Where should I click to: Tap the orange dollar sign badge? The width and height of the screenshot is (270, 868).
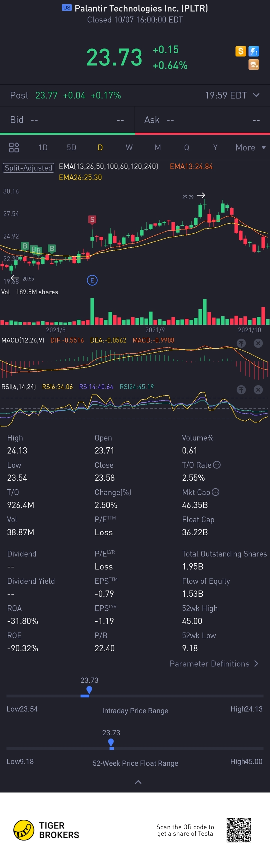pos(240,51)
